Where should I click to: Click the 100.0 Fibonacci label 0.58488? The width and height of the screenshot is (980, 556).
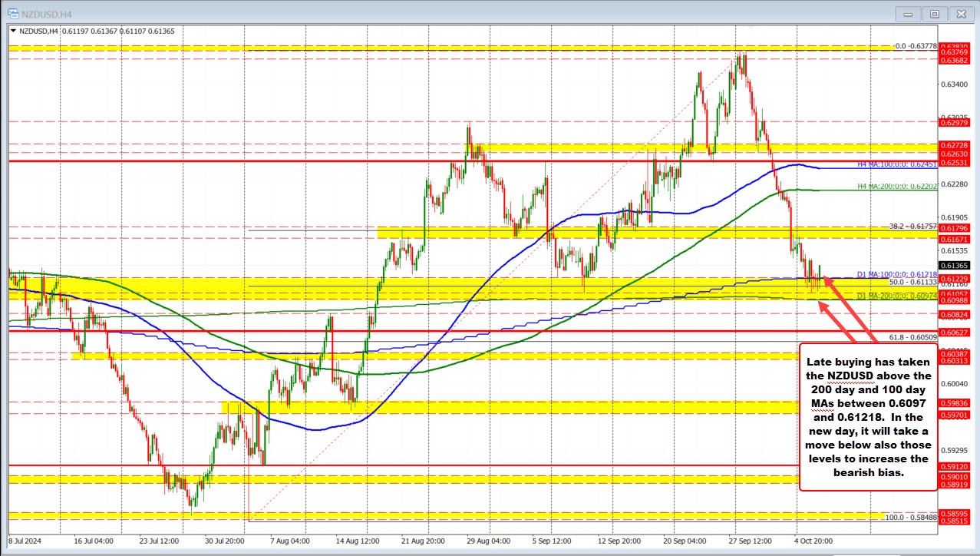click(x=912, y=518)
